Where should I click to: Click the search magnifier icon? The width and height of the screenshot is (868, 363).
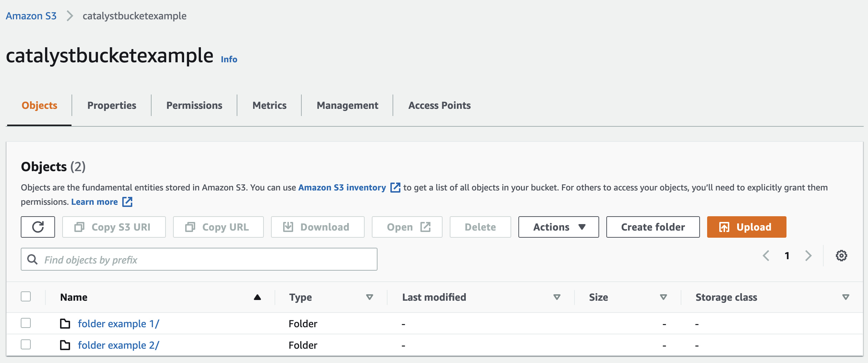coord(33,260)
